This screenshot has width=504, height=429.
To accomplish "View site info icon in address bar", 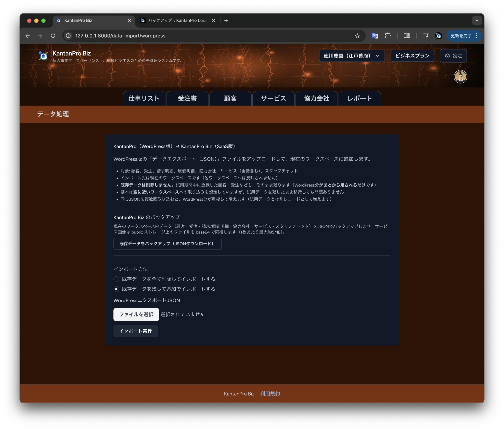I will 68,36.
